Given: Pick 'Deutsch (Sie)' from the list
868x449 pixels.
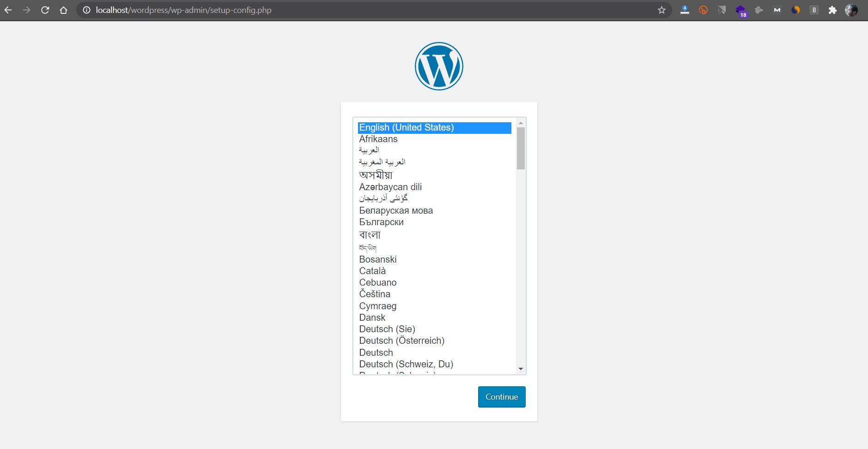Looking at the screenshot, I should point(435,329).
